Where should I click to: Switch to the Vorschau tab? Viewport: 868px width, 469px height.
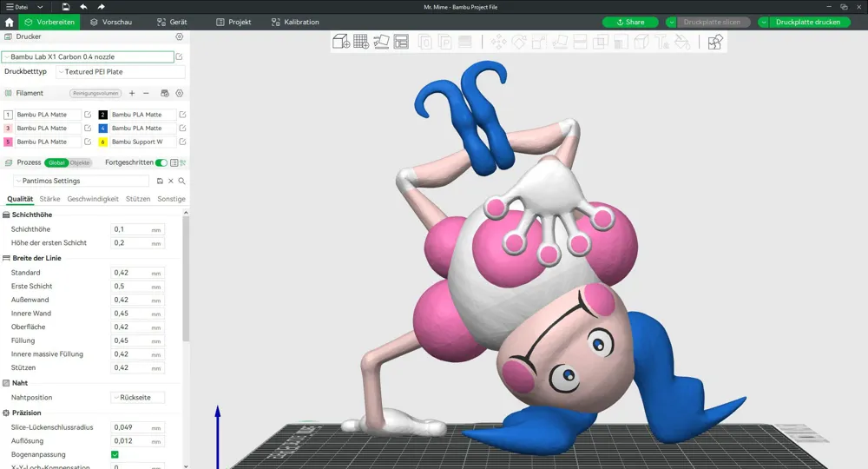(x=111, y=23)
